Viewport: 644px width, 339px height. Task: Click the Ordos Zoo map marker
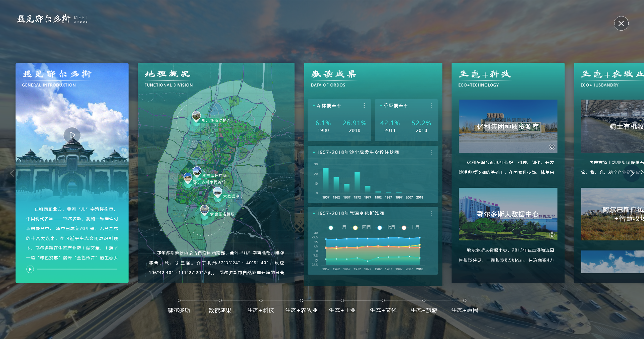pyautogui.click(x=197, y=116)
